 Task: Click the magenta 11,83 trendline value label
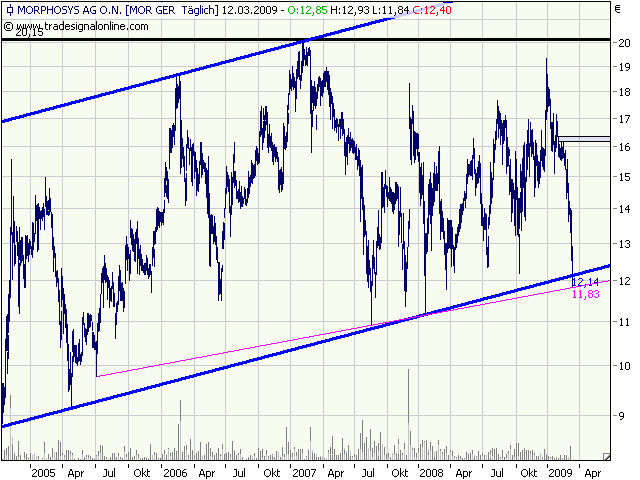585,295
